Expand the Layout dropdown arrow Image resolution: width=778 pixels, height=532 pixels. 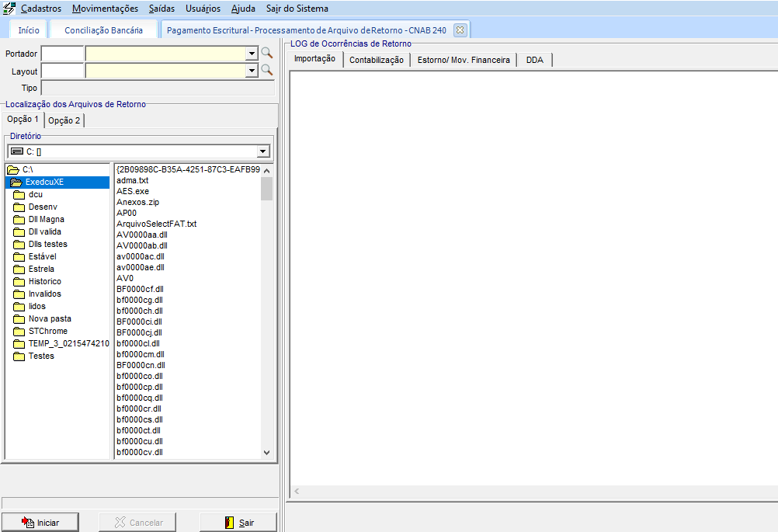point(252,71)
